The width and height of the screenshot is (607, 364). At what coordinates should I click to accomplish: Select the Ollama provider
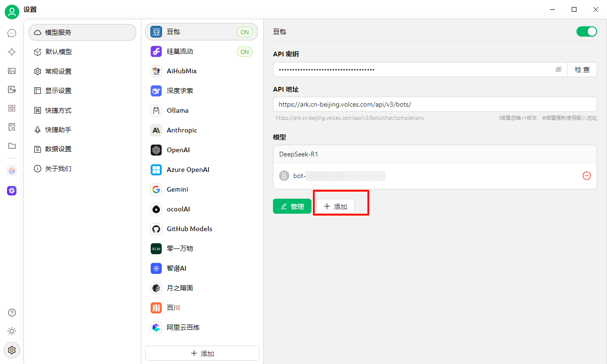pos(202,111)
